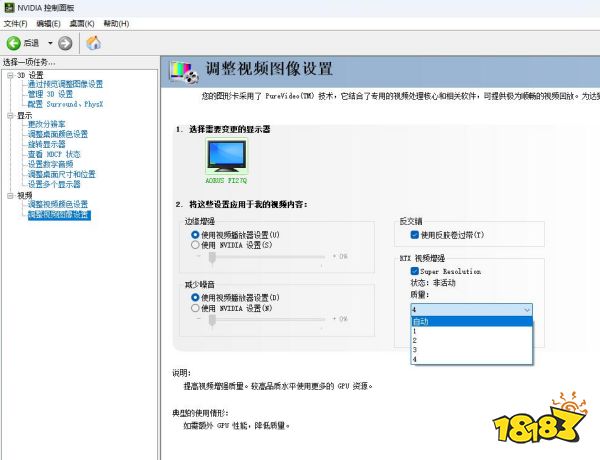
Task: Open 旋转显示器 link
Action: click(47, 144)
